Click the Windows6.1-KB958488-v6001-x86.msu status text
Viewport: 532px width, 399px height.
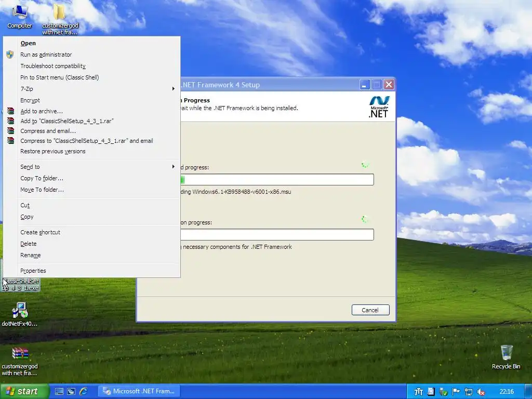tap(242, 192)
